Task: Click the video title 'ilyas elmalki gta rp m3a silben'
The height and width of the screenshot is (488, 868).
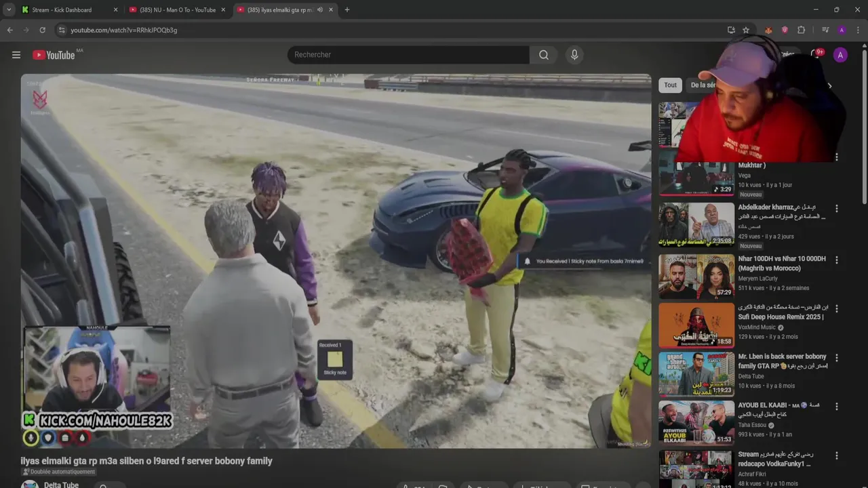Action: 146,461
